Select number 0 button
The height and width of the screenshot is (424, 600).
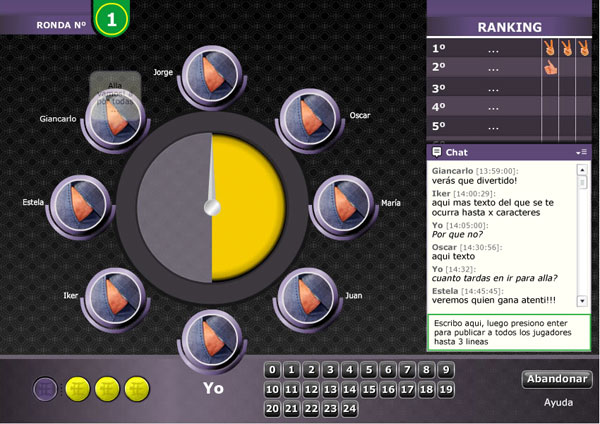(x=272, y=370)
